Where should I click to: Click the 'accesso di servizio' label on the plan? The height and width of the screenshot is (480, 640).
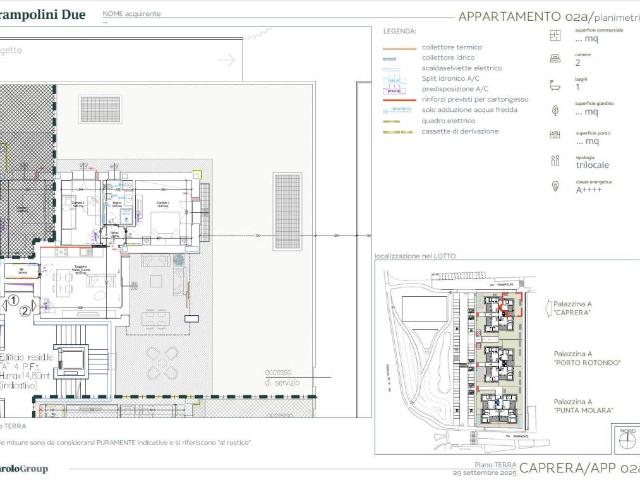(282, 377)
